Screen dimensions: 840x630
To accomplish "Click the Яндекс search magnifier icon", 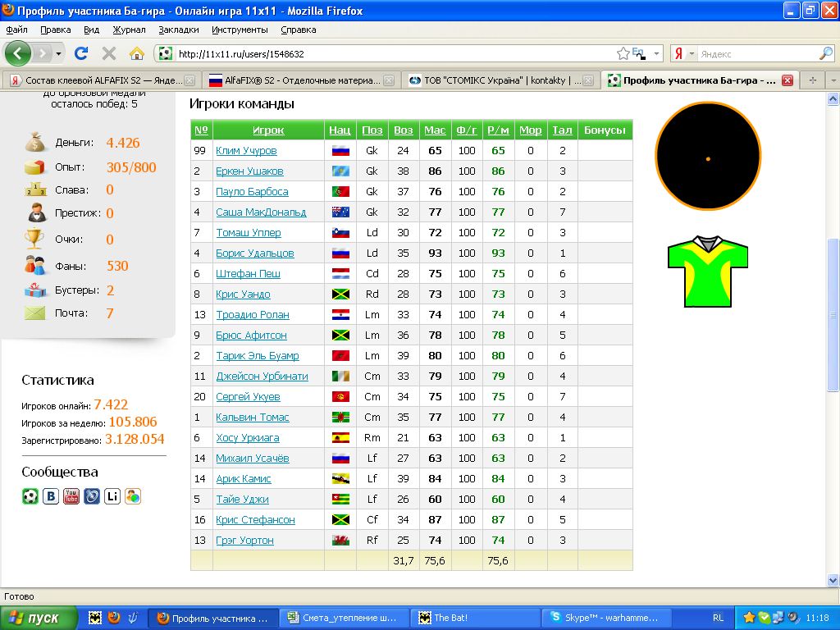I will [825, 54].
